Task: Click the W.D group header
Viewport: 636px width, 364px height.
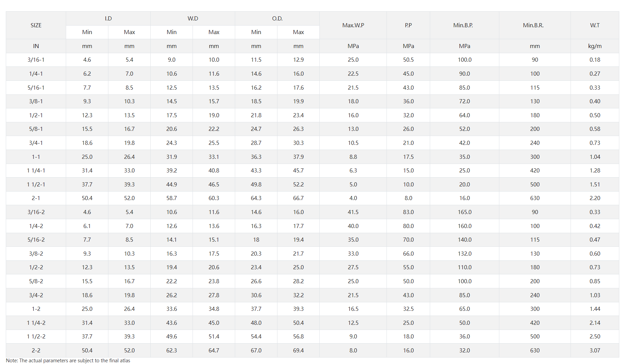Action: click(x=193, y=18)
